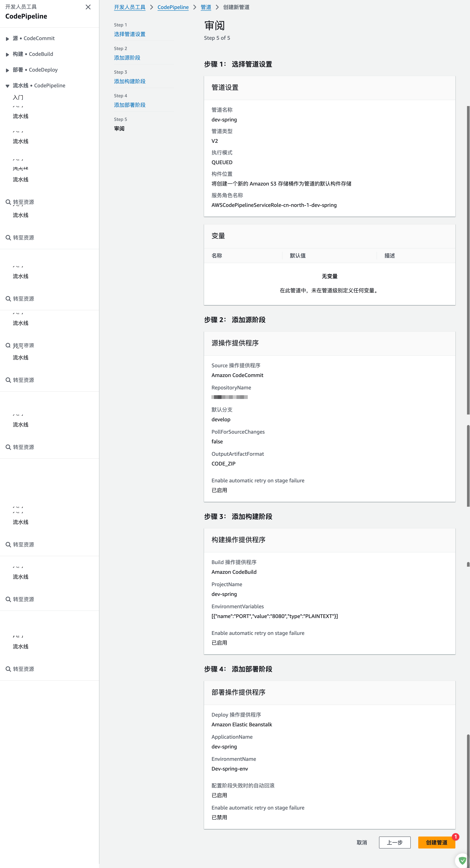Screen dimensions: 470x868
Task: Click the page vertical scrollbar
Action: 468,260
